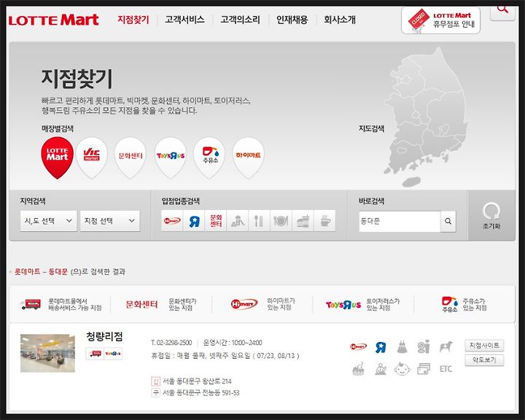Click the 문화센터 legend logo
This screenshot has width=525, height=420.
(x=141, y=304)
